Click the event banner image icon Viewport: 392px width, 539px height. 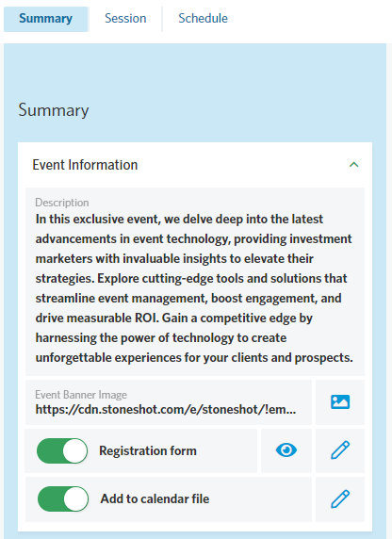point(340,401)
